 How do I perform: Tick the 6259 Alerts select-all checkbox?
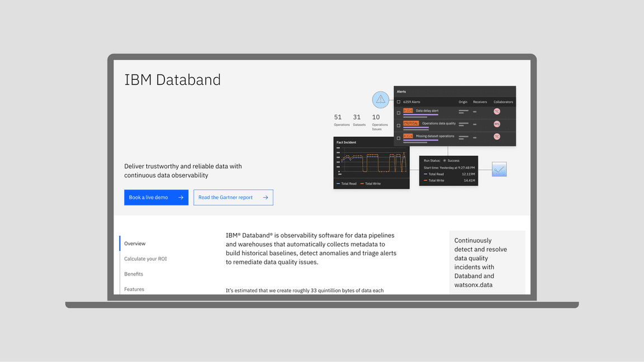399,102
